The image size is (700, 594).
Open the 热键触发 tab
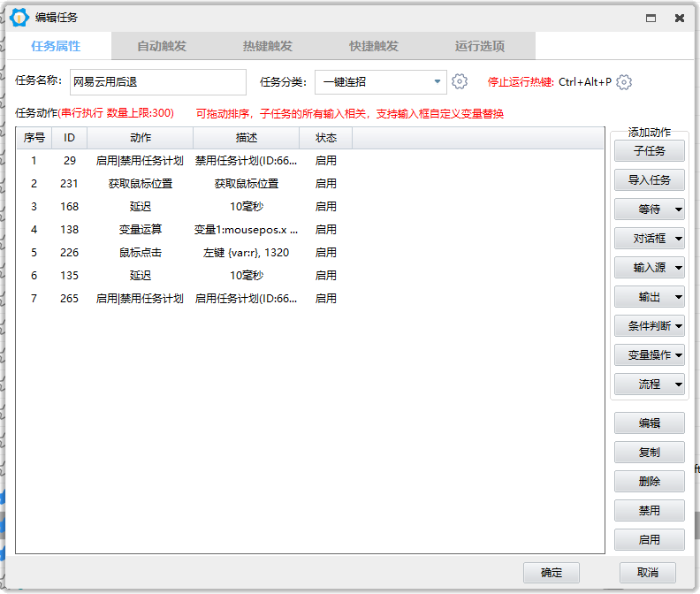click(x=268, y=46)
